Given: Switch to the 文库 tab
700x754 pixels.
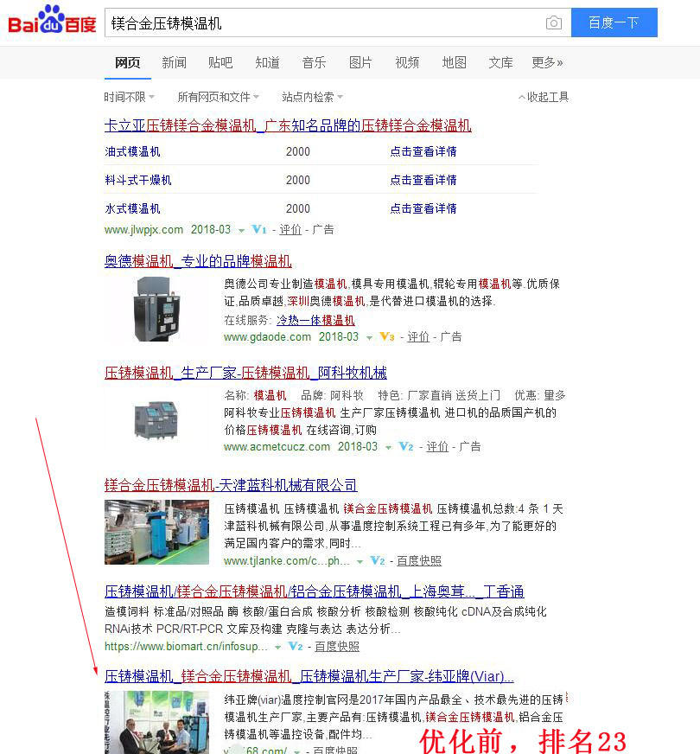Looking at the screenshot, I should pyautogui.click(x=500, y=62).
